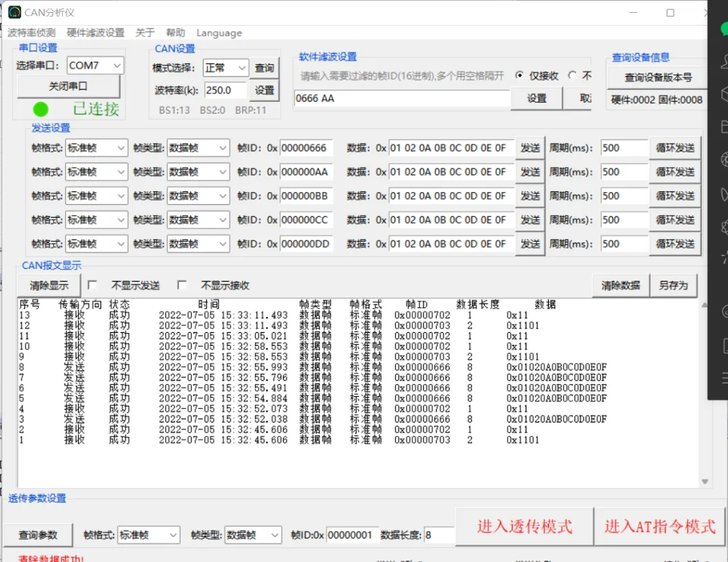
Task: Expand the 模式选择 dropdown showing 正常
Action: coord(225,68)
